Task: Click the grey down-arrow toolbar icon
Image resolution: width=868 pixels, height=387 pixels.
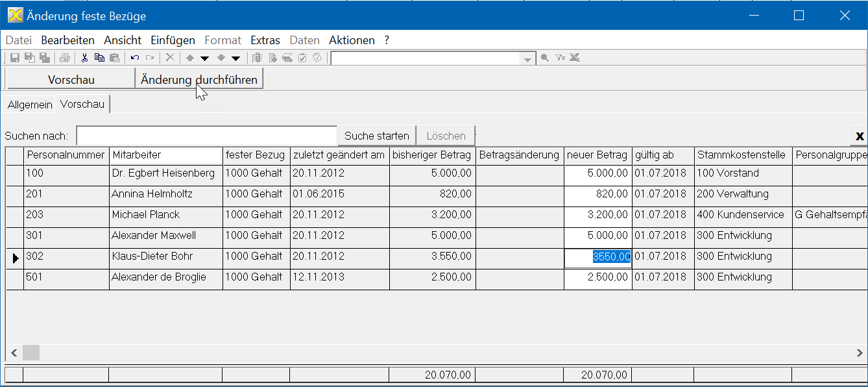Action: tap(221, 58)
